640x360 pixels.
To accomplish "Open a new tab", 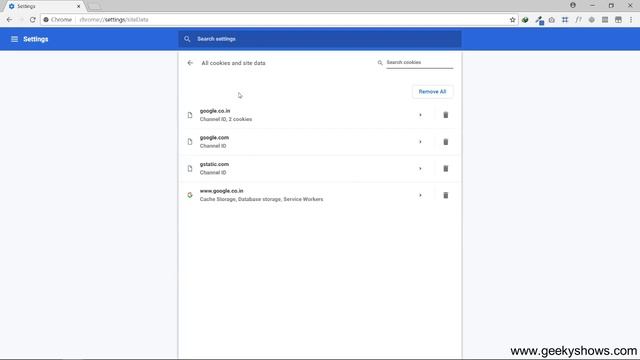I will point(94,6).
